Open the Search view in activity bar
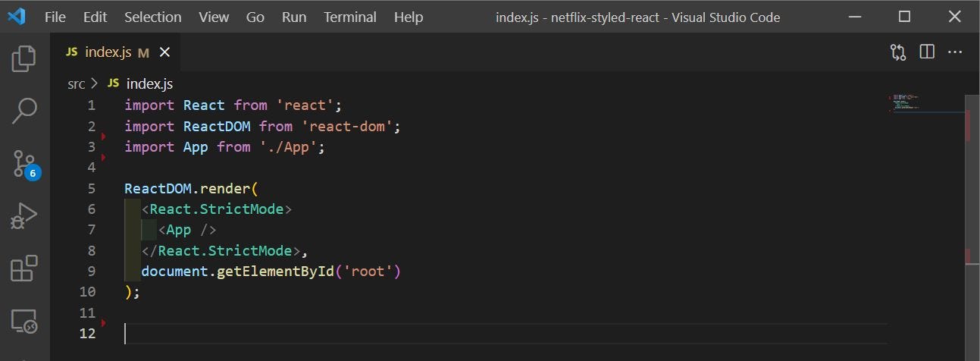Image resolution: width=980 pixels, height=361 pixels. coord(24,111)
